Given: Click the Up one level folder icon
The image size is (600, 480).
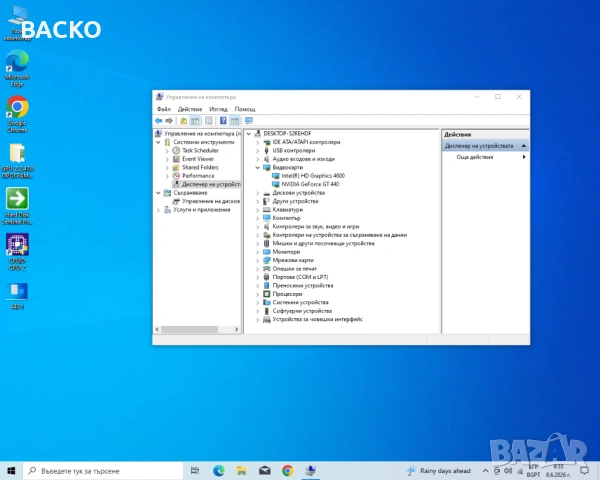Looking at the screenshot, I should pyautogui.click(x=184, y=121).
